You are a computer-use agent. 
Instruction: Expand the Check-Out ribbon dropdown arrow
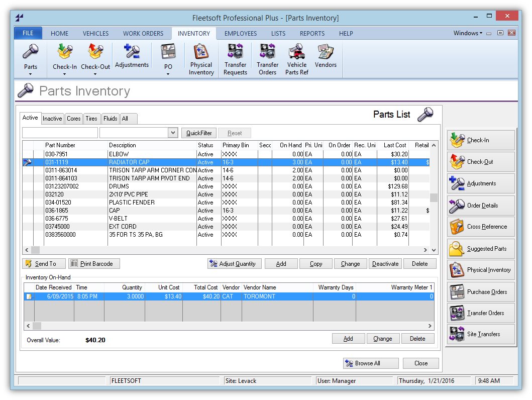click(x=95, y=74)
